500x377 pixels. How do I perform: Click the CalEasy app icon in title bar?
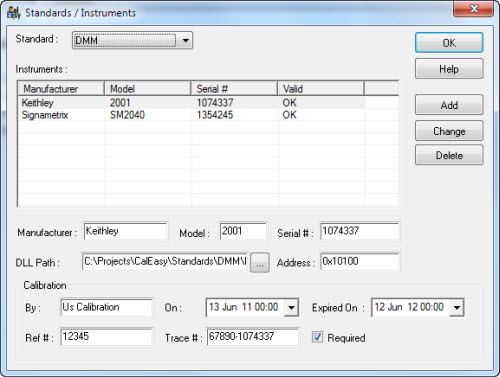13,13
